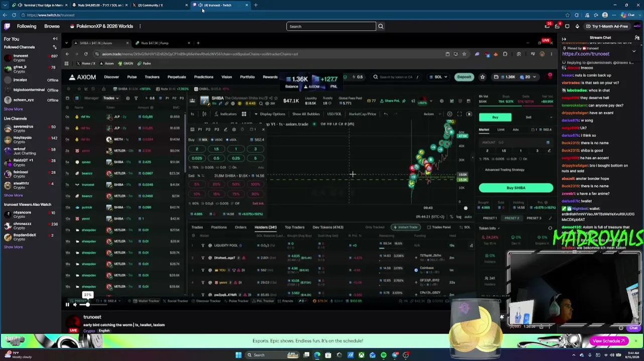Close the esports banner ad
644x361 pixels.
(x=635, y=341)
